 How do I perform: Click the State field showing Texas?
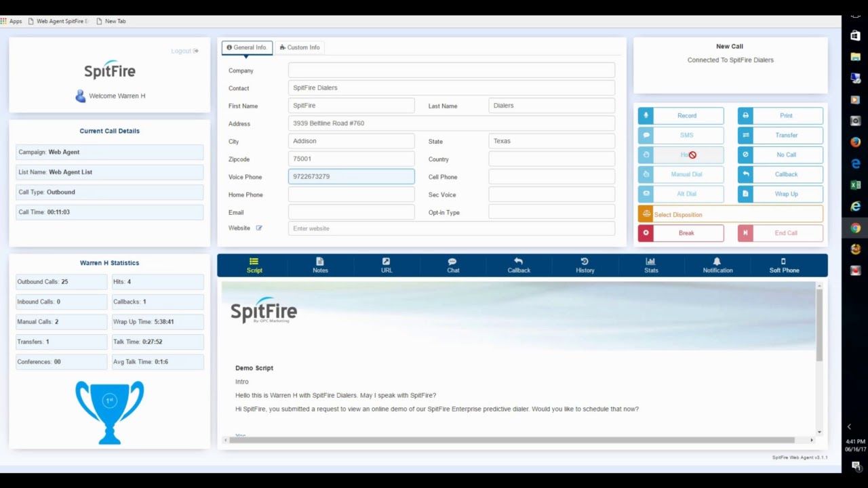coord(551,141)
